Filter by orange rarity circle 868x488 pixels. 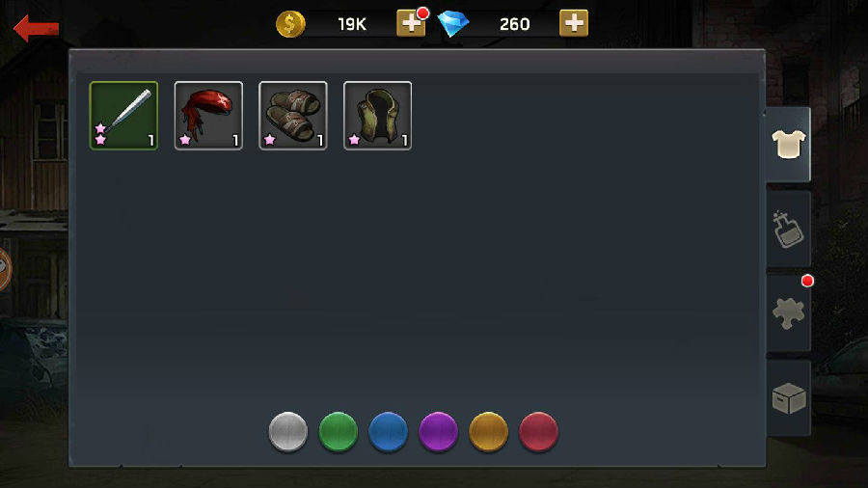488,431
